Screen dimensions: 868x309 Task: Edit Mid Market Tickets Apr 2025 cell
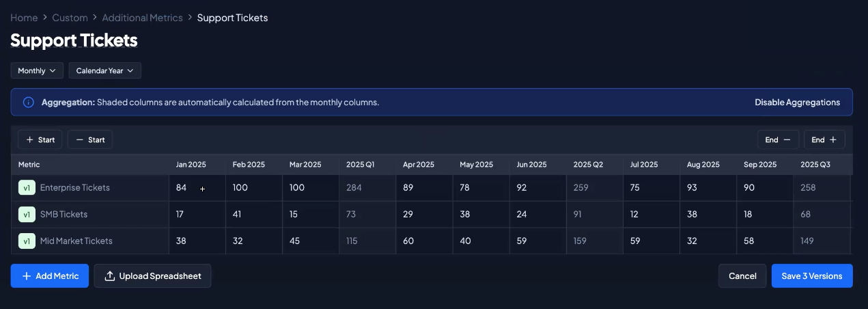tap(424, 241)
